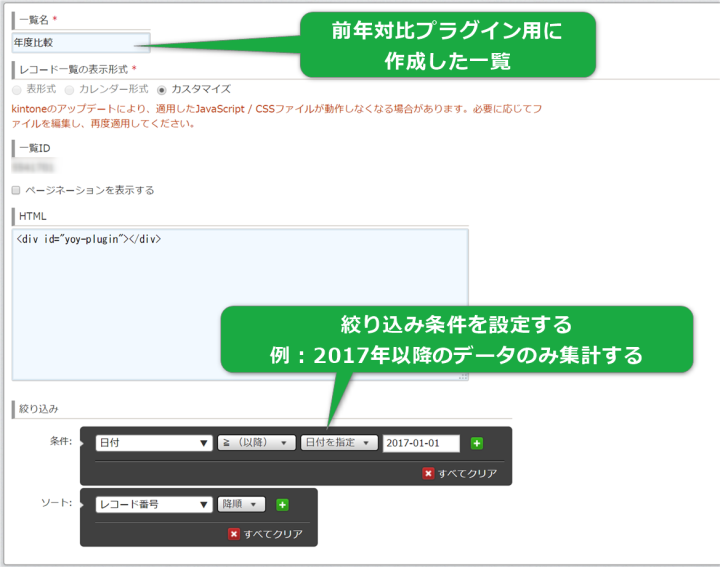Click the すべてクリア text for sort settings

click(x=273, y=534)
